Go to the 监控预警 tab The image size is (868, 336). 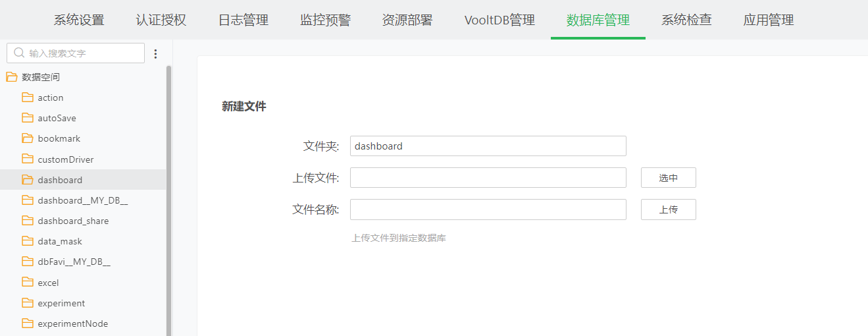pos(325,20)
